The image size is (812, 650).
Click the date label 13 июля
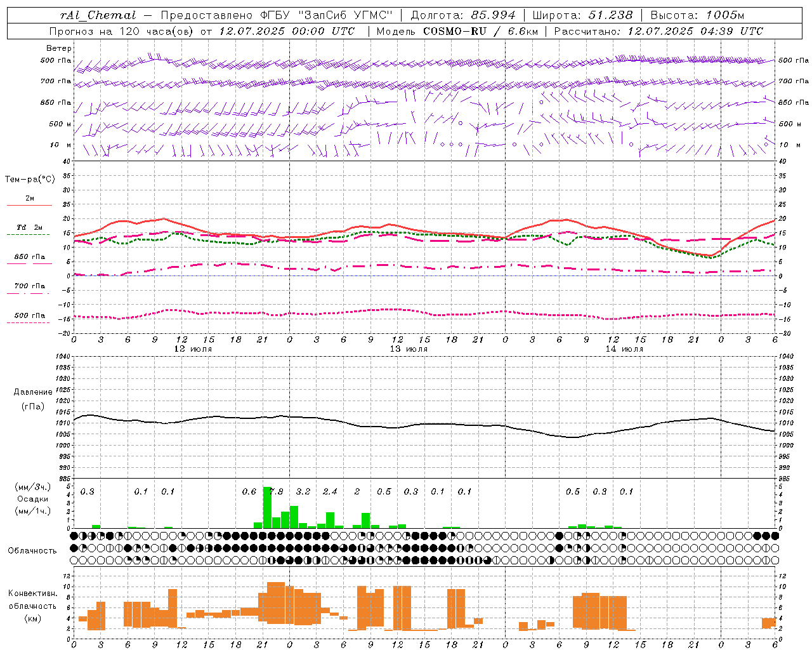tap(409, 349)
